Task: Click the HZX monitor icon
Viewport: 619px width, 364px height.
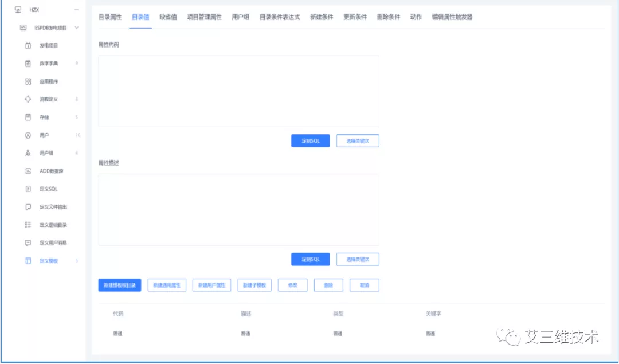Action: (18, 10)
